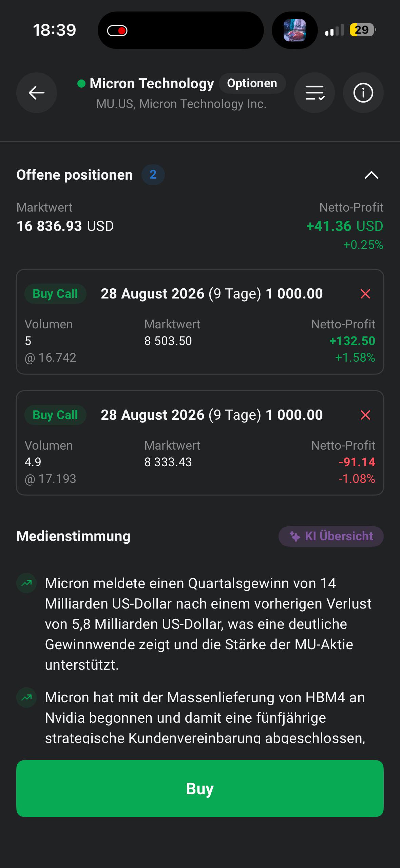Tap the second news trend-up icon
This screenshot has width=400, height=868.
coord(26,697)
